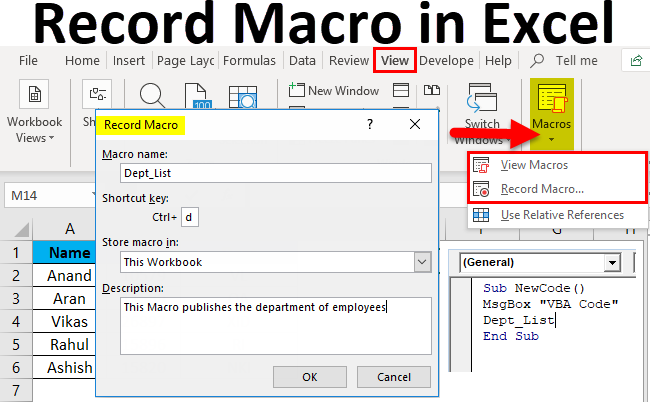Click the Record Macro dialog help question mark
The width and height of the screenshot is (650, 402).
pos(370,124)
